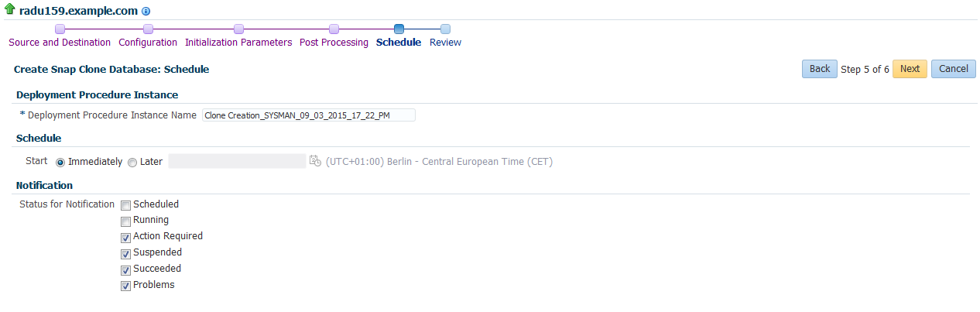Click the Initialization Parameters step marker
The image size is (980, 312).
pyautogui.click(x=238, y=29)
